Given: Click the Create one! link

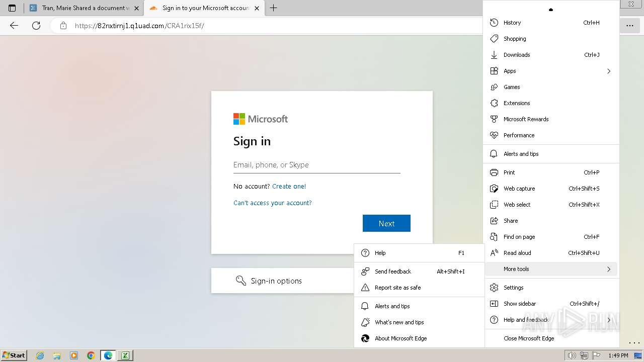Looking at the screenshot, I should tap(289, 186).
